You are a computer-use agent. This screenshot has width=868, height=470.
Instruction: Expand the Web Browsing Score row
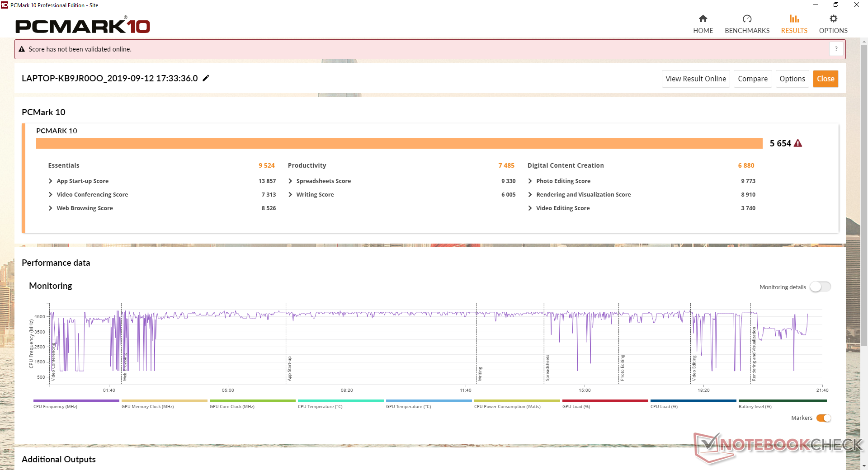point(51,208)
